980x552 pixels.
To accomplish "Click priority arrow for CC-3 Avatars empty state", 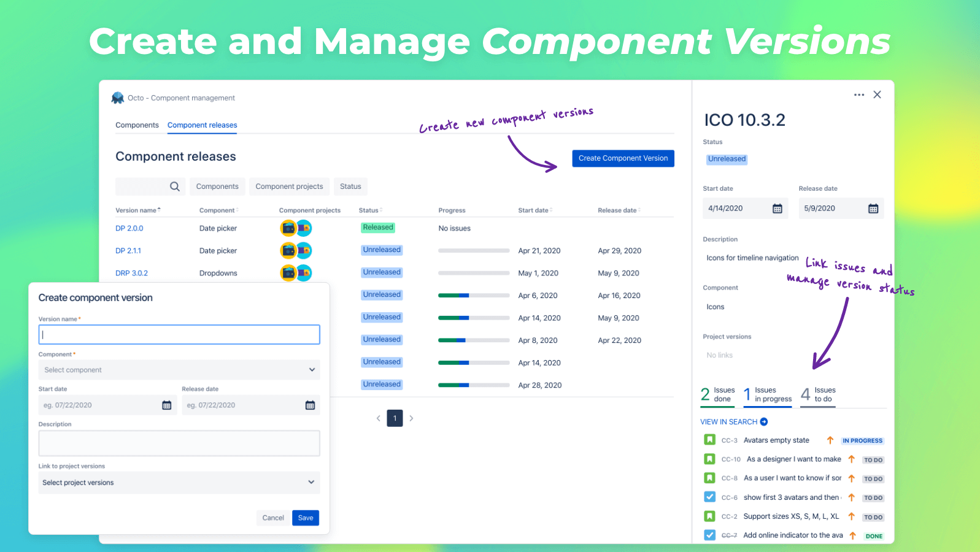I will pyautogui.click(x=830, y=440).
